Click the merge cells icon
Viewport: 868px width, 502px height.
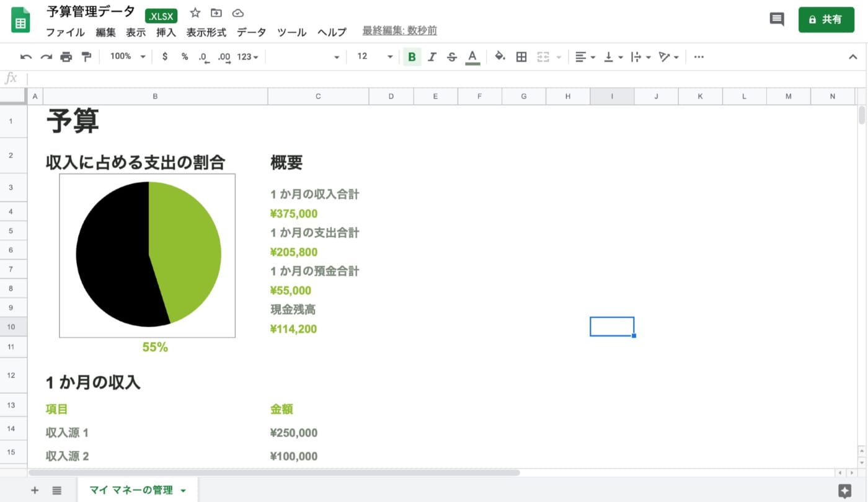[x=543, y=57]
